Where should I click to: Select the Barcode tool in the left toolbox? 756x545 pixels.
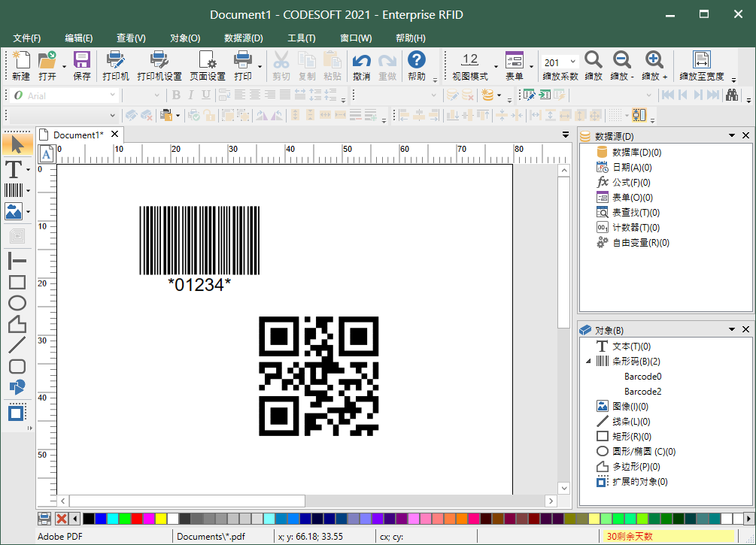14,190
